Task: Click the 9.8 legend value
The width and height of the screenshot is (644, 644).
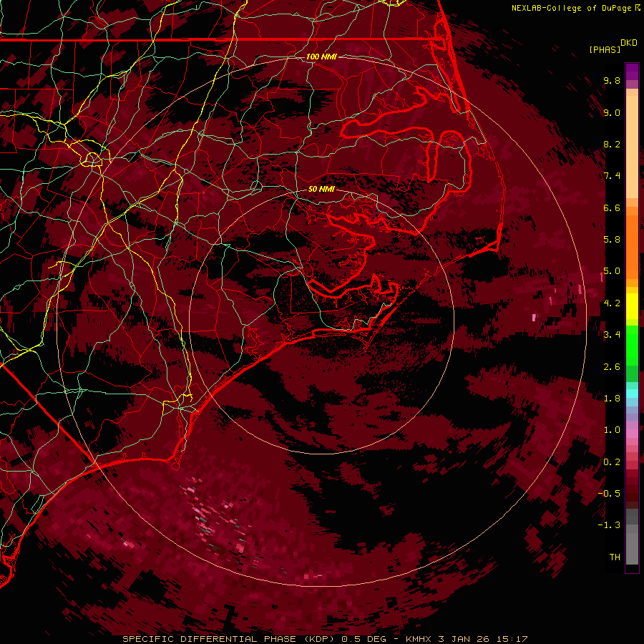Action: [x=612, y=80]
